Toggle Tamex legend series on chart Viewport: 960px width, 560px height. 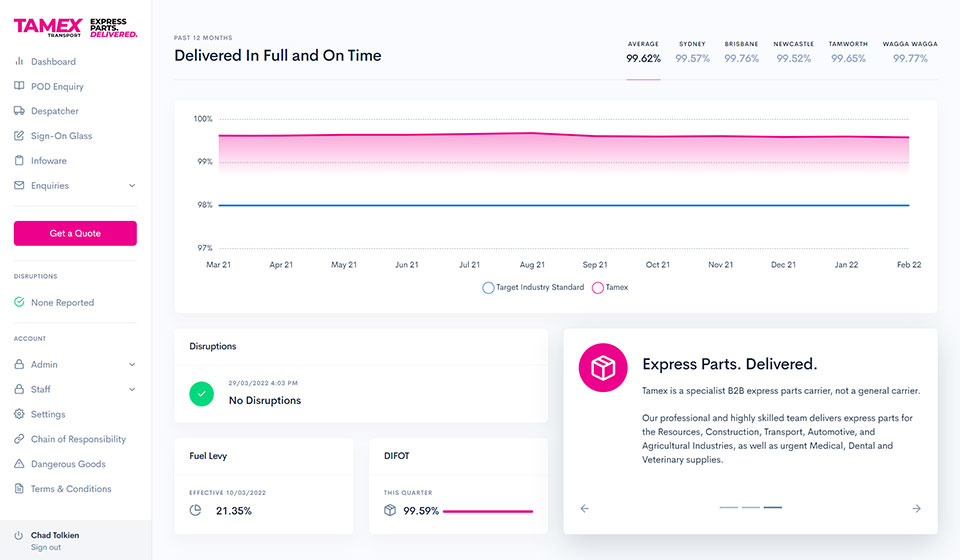click(x=610, y=287)
